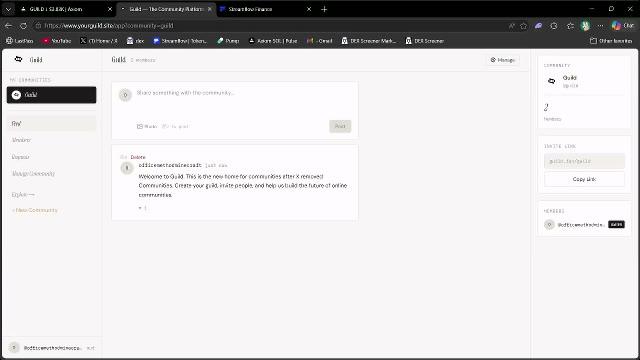Click the Guild logo in the Community card
The height and width of the screenshot is (360, 640).
tap(551, 81)
